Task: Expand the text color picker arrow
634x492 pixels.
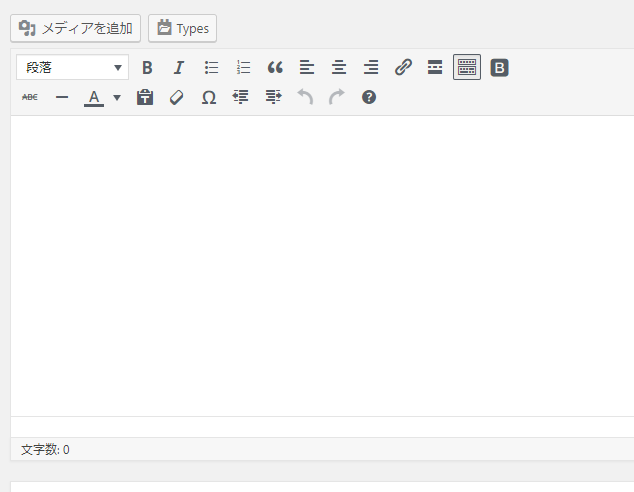Action: click(117, 98)
